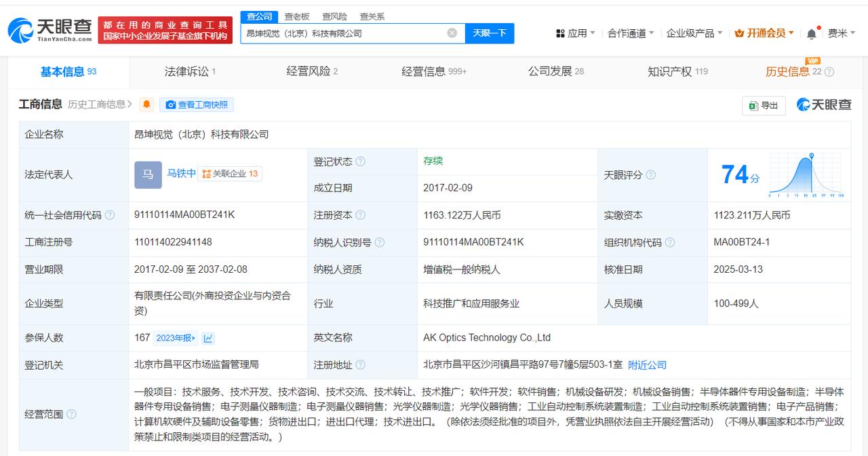The height and width of the screenshot is (456, 868).
Task: Click the 增值税一般纳税人 value
Action: pos(462,269)
